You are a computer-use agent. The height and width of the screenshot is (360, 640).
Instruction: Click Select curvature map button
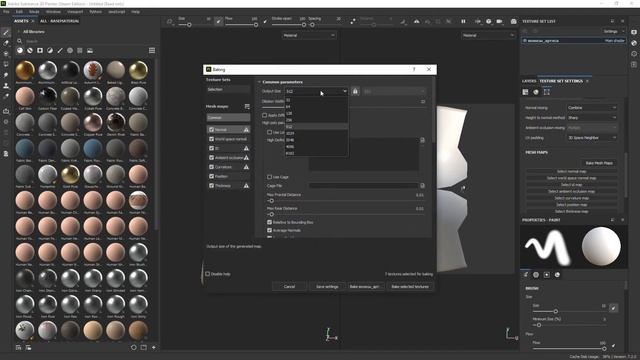point(571,198)
